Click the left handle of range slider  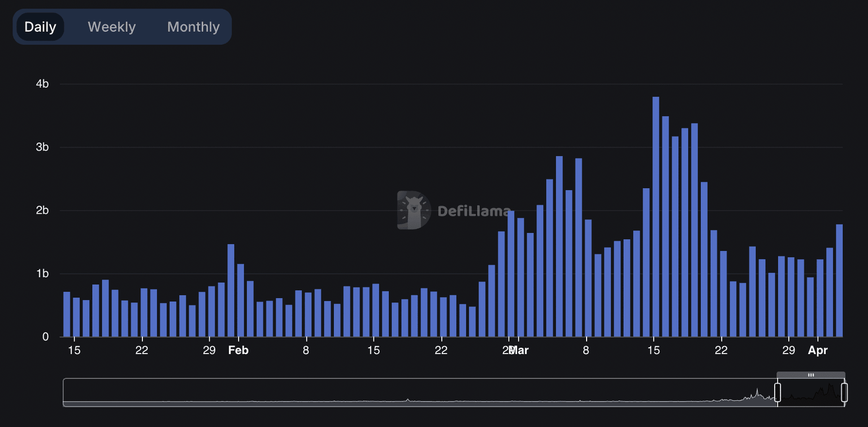[778, 392]
